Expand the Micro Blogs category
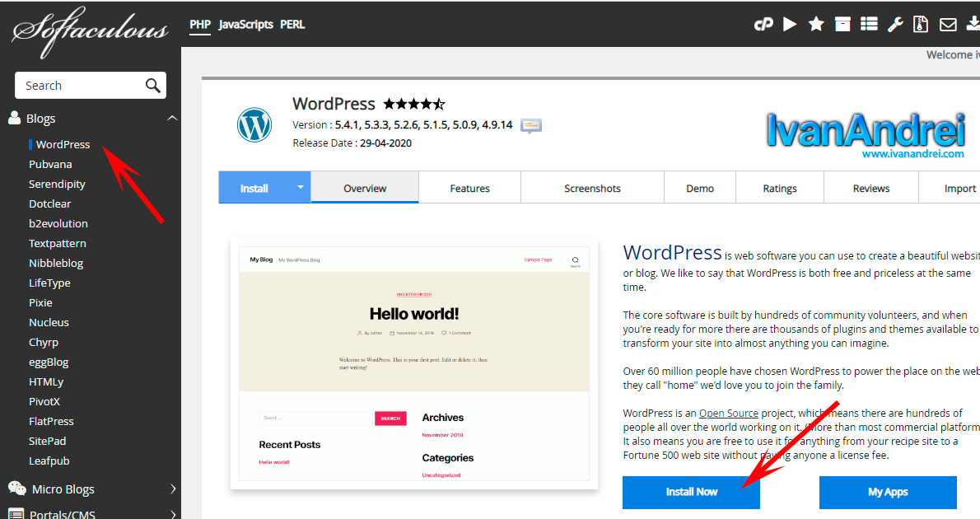This screenshot has width=980, height=519. point(173,489)
